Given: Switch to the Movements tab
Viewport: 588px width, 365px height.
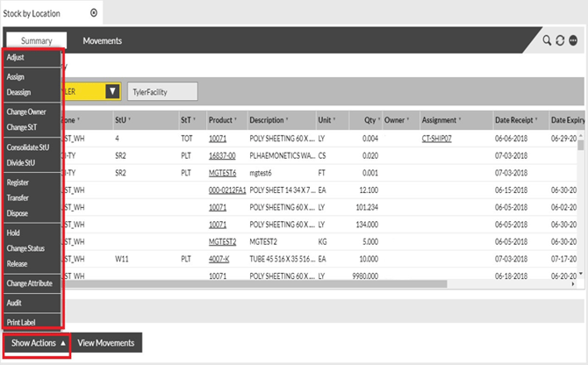Looking at the screenshot, I should click(102, 40).
